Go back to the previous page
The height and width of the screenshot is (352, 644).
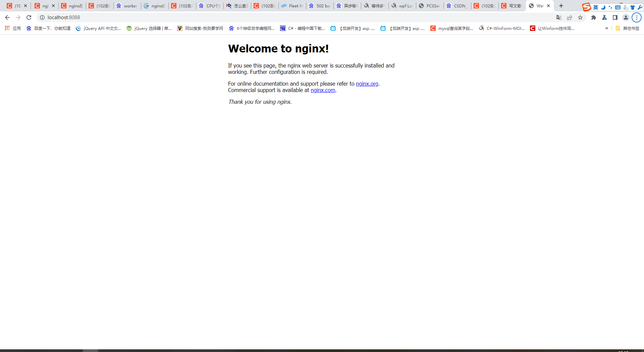pyautogui.click(x=7, y=17)
